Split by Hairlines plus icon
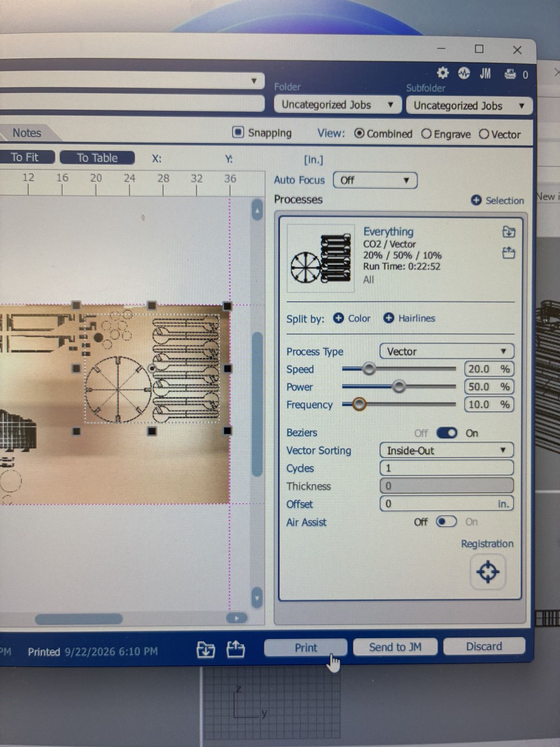This screenshot has width=560, height=747. coord(388,318)
